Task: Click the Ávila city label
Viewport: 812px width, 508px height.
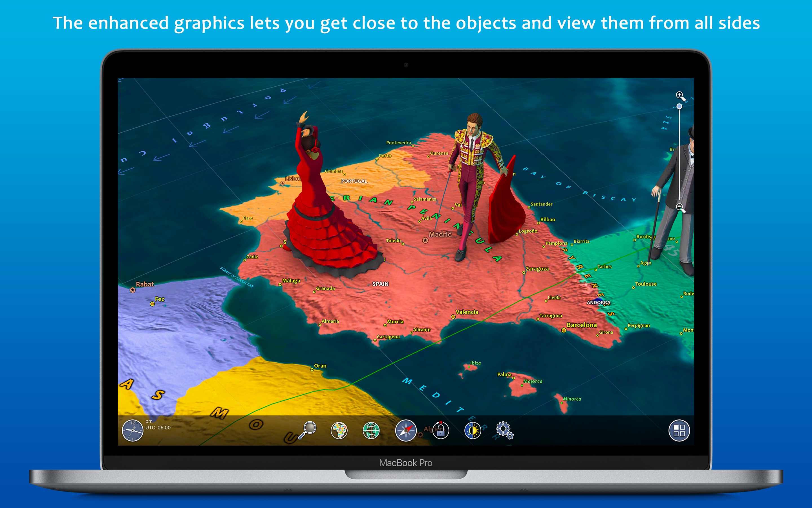Action: 427,218
